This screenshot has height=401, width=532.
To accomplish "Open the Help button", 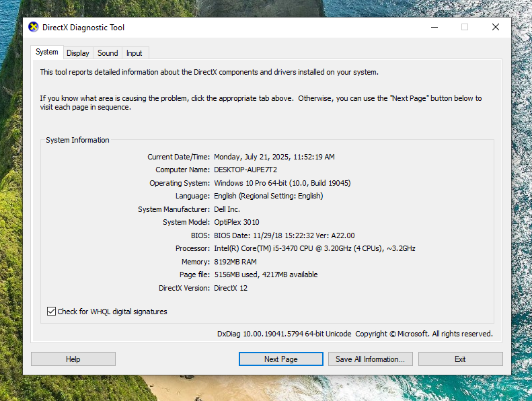I will [x=73, y=359].
